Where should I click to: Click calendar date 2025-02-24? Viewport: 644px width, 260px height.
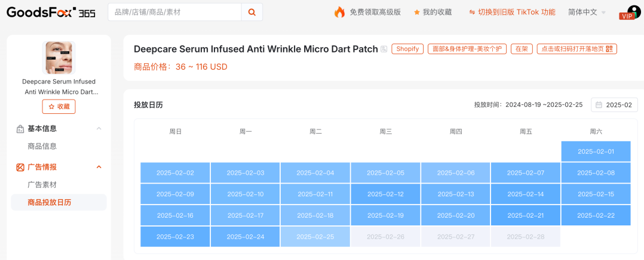(245, 237)
